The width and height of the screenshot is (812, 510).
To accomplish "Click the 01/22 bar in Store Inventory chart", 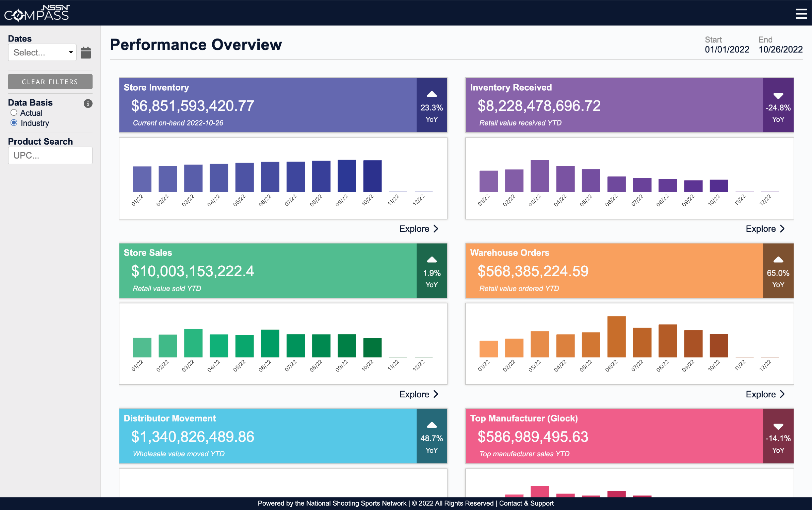I will point(142,179).
